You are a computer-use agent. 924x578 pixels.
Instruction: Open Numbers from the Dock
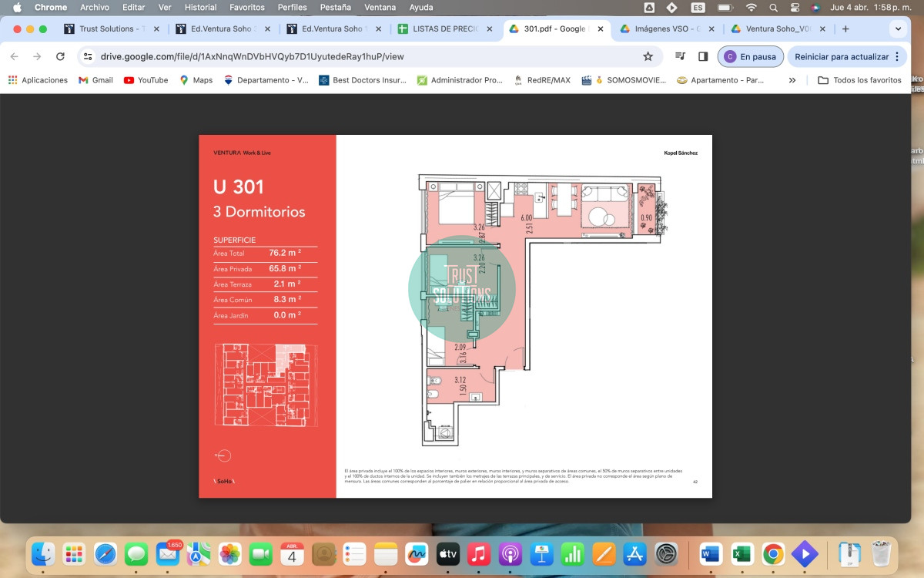(572, 553)
